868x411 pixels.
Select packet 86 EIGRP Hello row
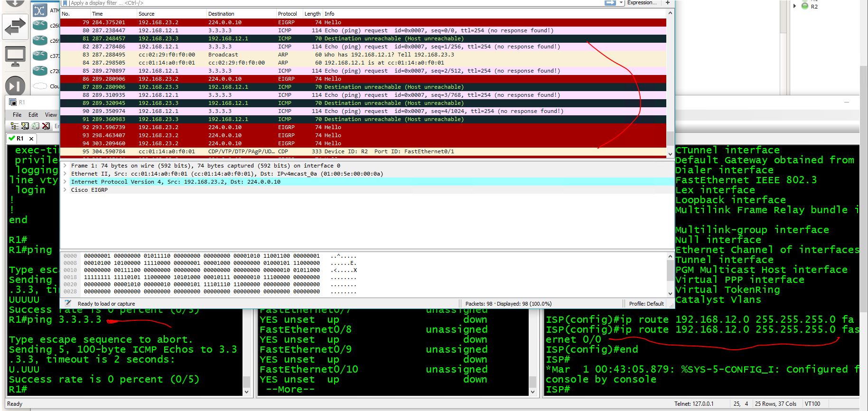coord(363,79)
